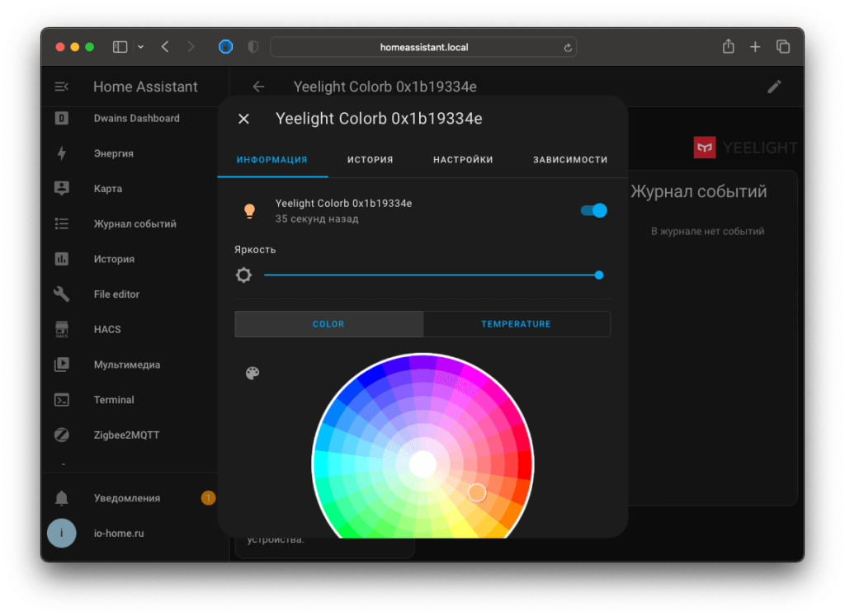Click the Журнал событий list icon
Viewport: 845px width, 616px height.
click(x=61, y=223)
